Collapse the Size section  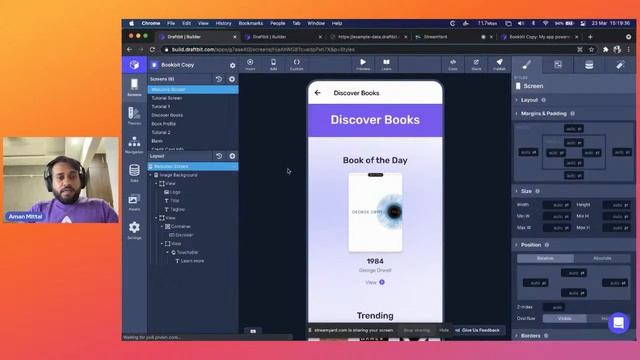coord(526,191)
